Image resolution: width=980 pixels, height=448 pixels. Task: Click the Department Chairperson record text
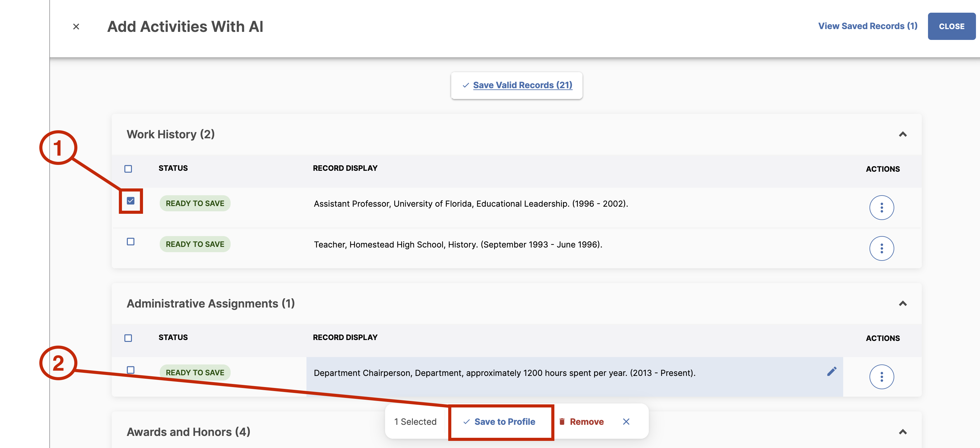click(504, 373)
